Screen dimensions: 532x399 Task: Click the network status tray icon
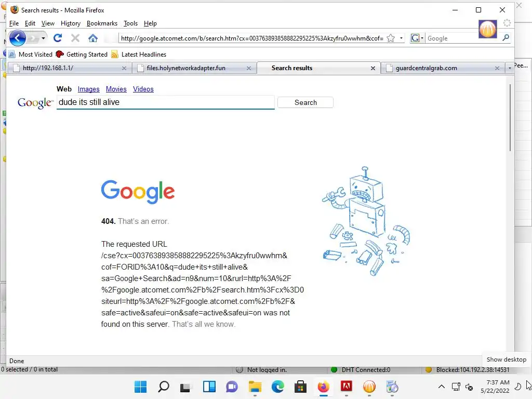pyautogui.click(x=456, y=387)
